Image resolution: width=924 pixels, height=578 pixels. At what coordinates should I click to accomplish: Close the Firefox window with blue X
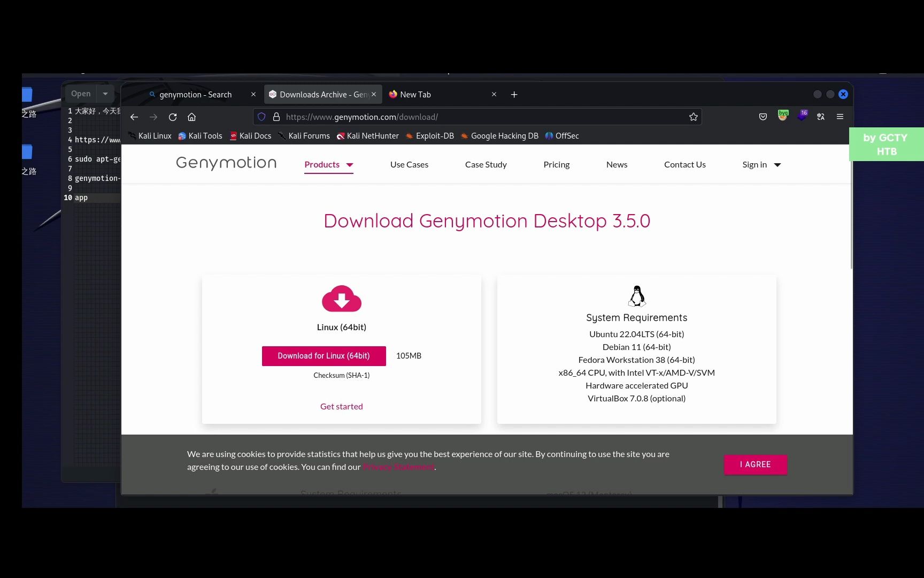point(843,94)
